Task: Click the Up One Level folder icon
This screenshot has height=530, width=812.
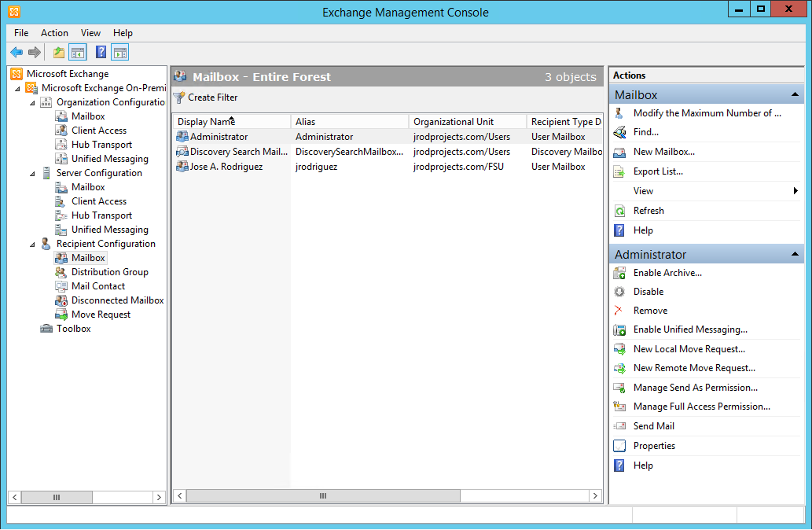Action: [x=58, y=53]
